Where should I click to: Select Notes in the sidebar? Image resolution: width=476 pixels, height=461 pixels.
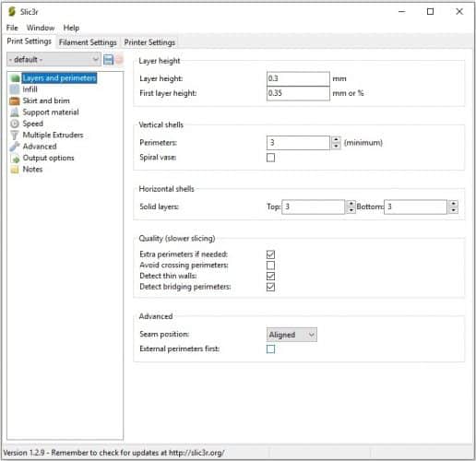pos(32,170)
